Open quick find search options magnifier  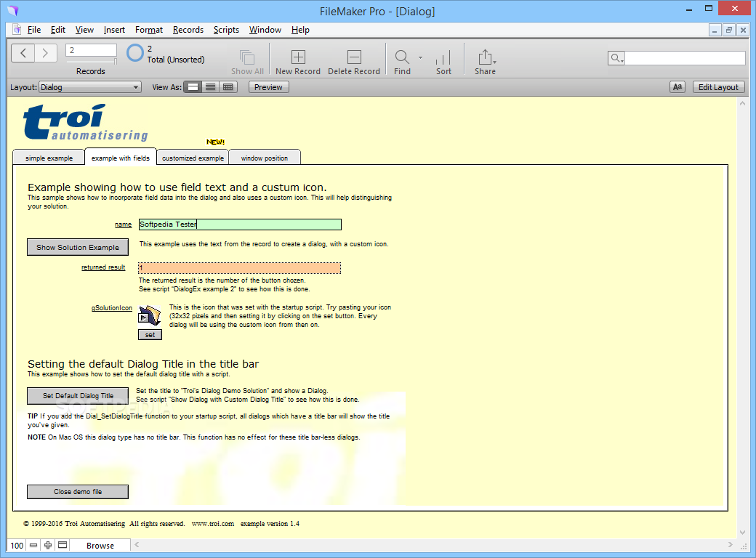[x=616, y=58]
